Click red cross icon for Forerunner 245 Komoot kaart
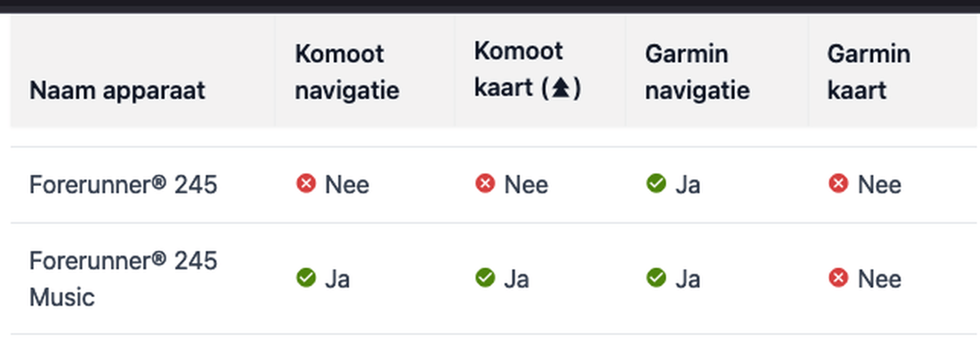Screen dimensions: 980x350 485,183
